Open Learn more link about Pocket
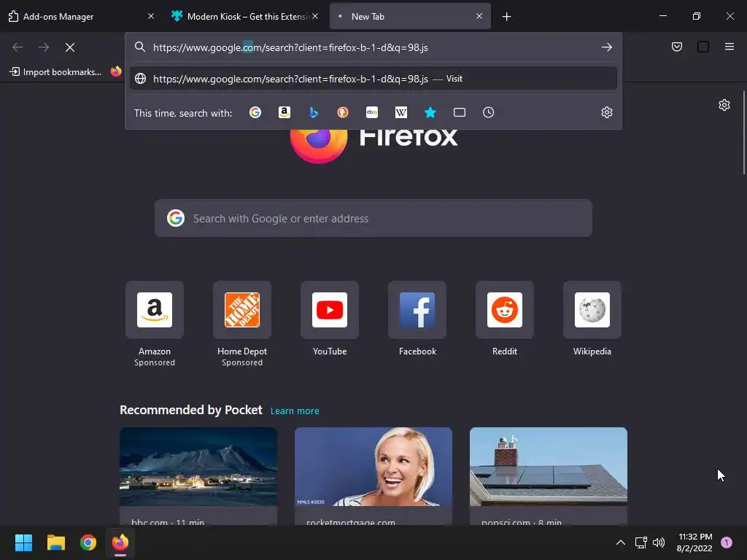Screen dimensions: 747x560 coord(295,411)
